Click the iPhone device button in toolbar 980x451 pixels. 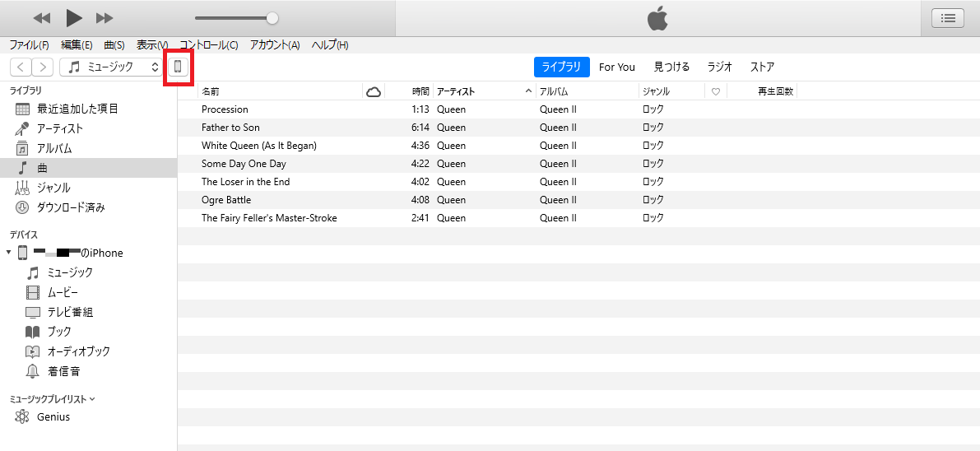[178, 67]
